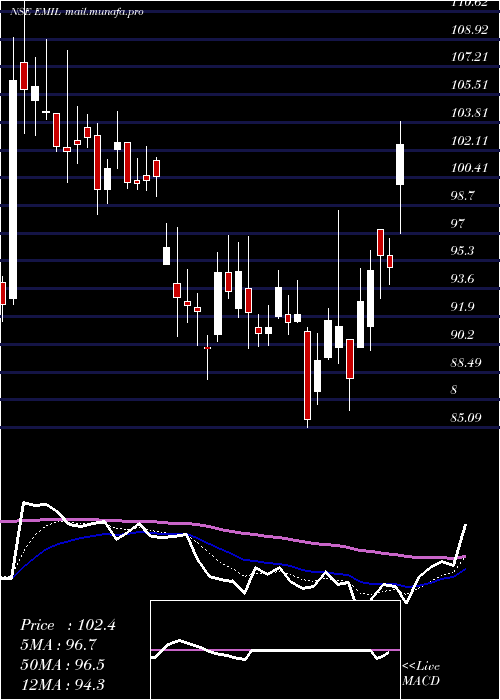500x700 pixels.
Task: Click the '50MA : 96.5' readout
Action: tap(62, 664)
